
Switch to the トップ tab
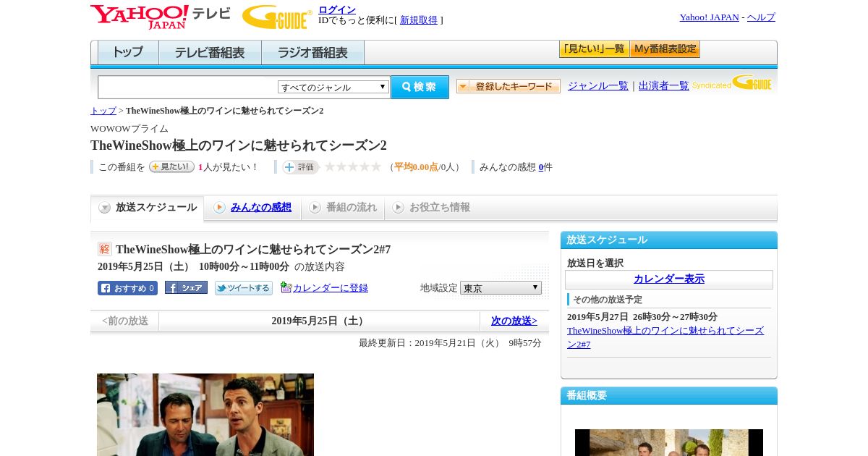tap(128, 53)
